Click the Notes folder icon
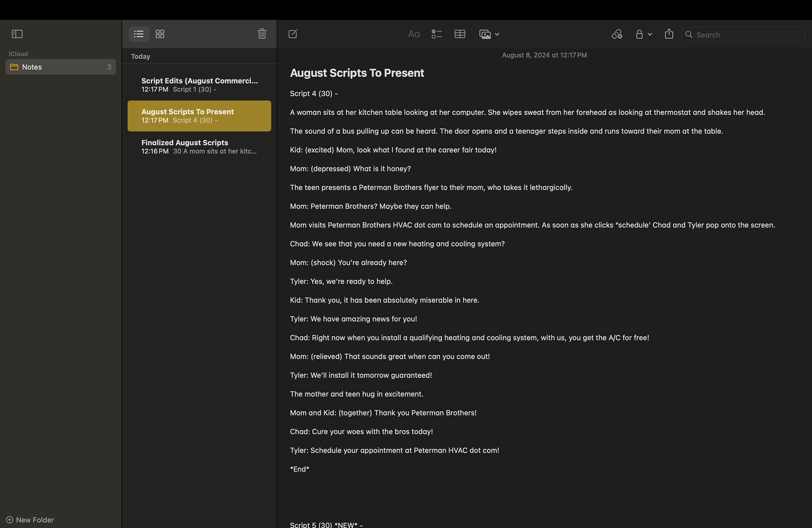812x528 pixels. [14, 67]
